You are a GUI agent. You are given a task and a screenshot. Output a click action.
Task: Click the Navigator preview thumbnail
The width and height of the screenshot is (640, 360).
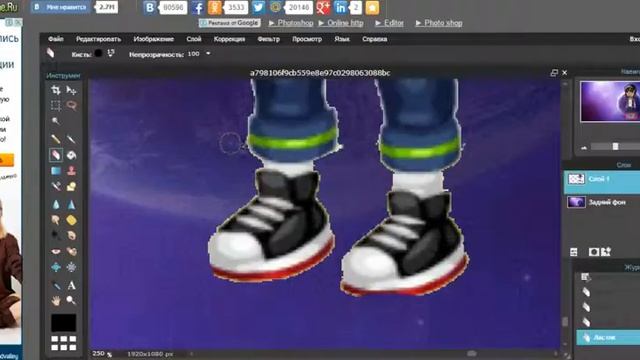click(610, 101)
